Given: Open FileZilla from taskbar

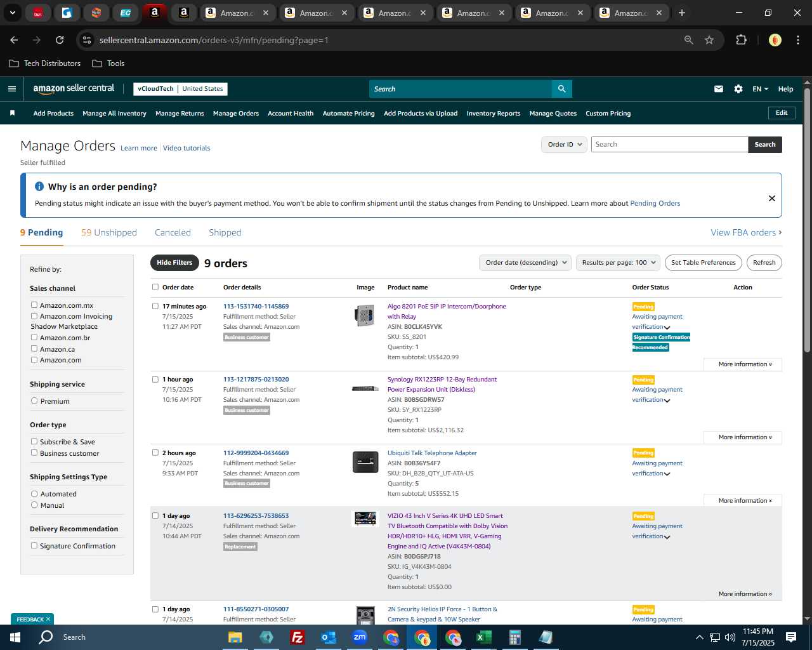Looking at the screenshot, I should point(297,637).
